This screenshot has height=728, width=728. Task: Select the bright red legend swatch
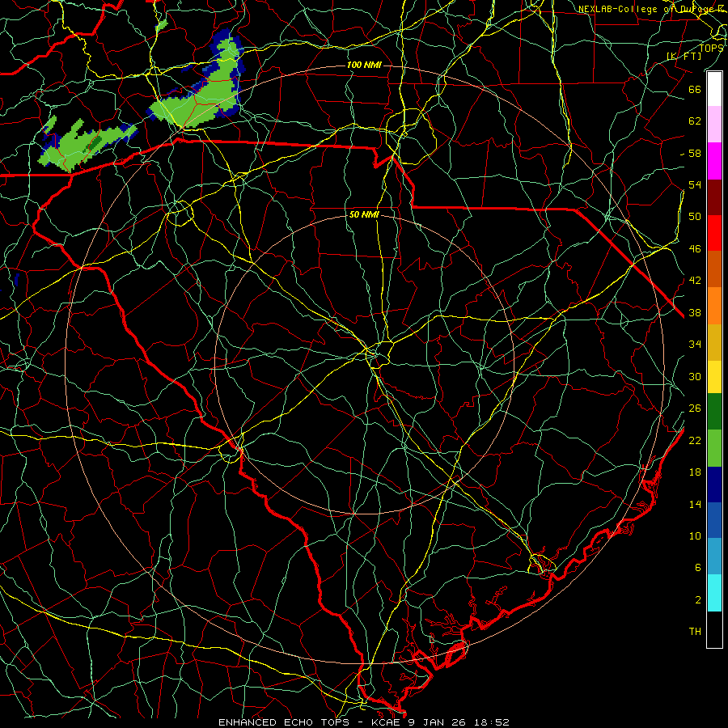[714, 233]
